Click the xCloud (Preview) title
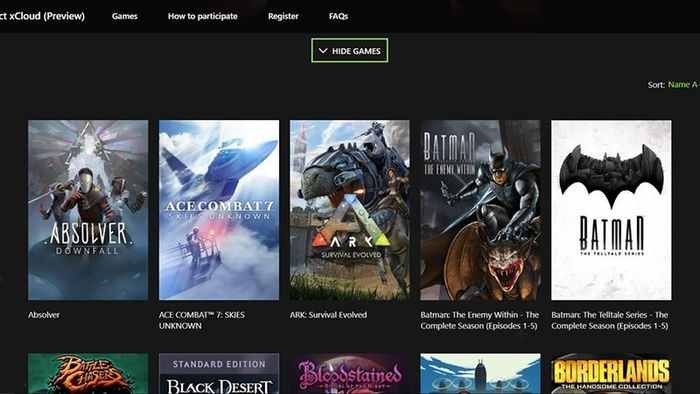The width and height of the screenshot is (700, 394). (42, 16)
